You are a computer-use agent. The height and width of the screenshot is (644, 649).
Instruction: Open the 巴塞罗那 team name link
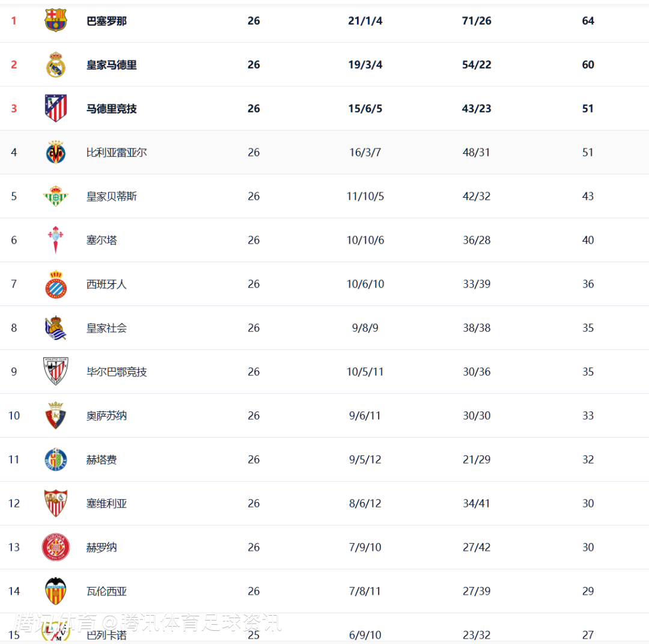tap(106, 21)
